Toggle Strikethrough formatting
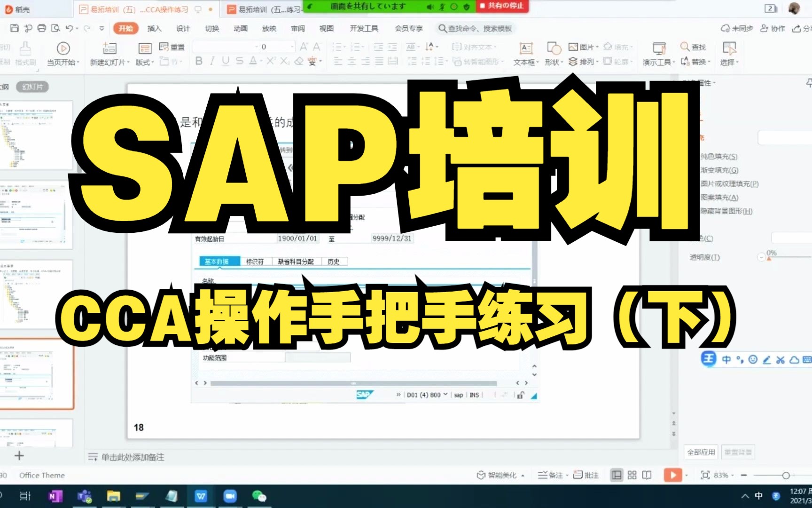Viewport: 812px width, 508px height. click(x=239, y=61)
